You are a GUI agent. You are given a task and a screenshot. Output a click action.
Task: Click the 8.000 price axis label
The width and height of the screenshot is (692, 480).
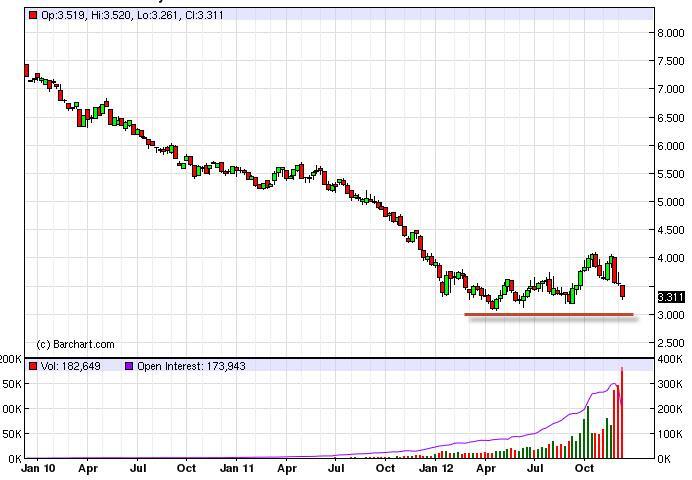pos(673,33)
